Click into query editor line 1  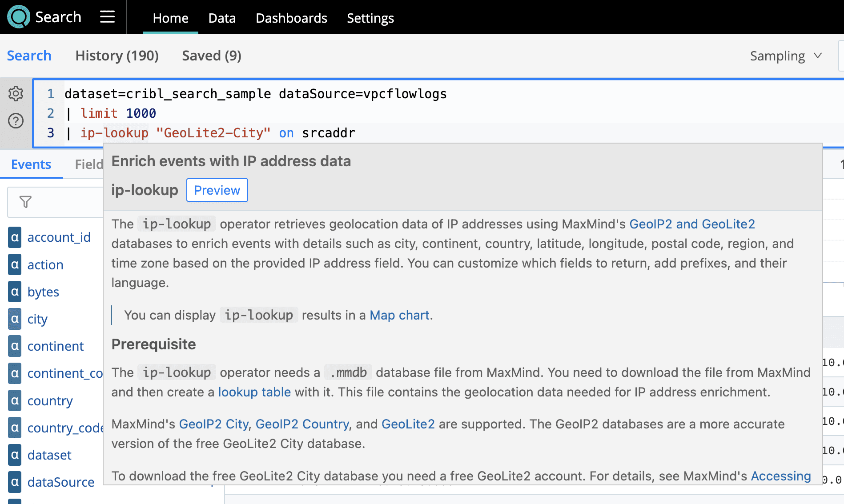[255, 94]
